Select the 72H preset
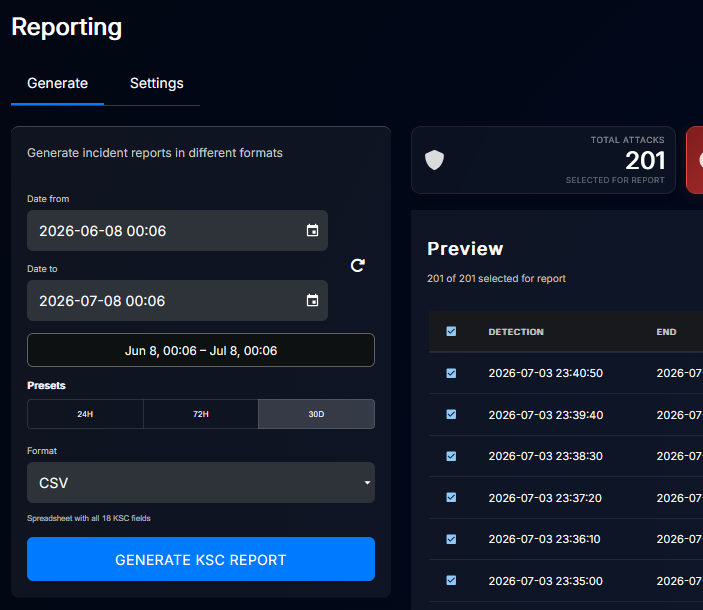This screenshot has width=703, height=610. (x=201, y=414)
